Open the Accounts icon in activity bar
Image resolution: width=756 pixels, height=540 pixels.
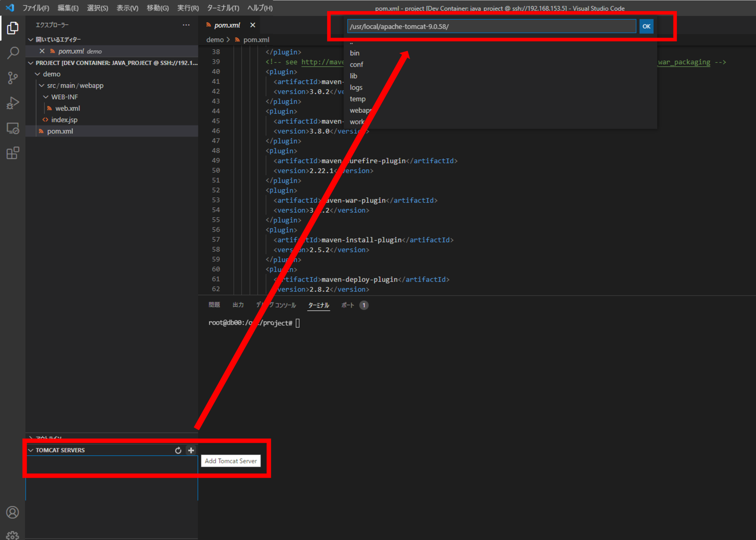[13, 512]
